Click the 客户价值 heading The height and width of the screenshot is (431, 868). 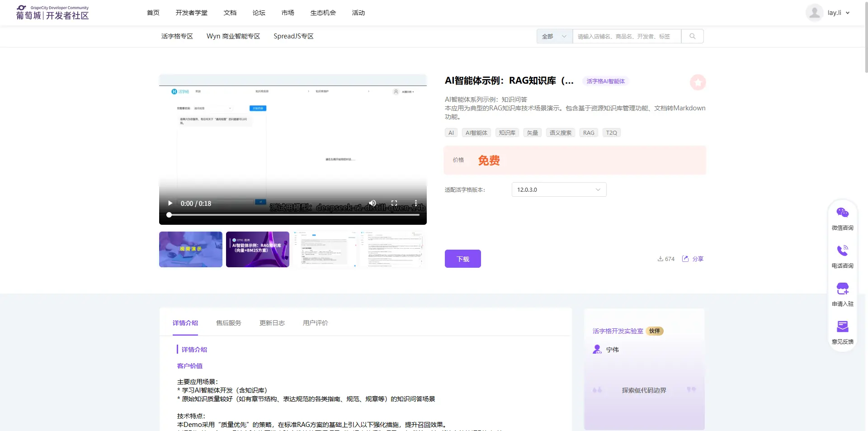[x=190, y=366]
